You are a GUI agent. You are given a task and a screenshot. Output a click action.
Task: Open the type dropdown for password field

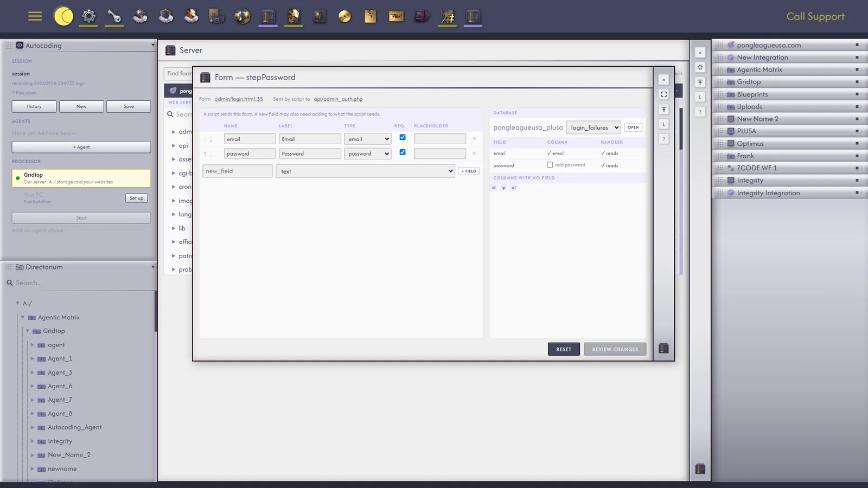point(368,153)
